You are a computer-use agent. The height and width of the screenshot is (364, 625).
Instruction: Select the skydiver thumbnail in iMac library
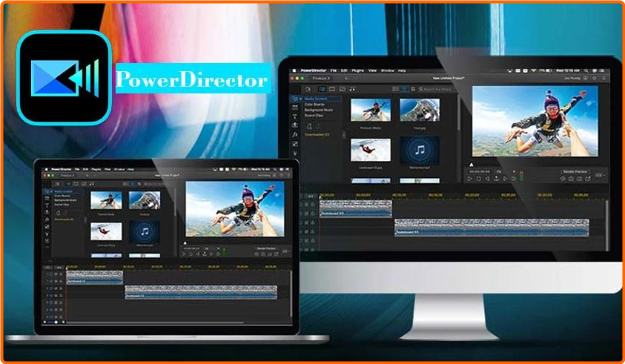(371, 110)
